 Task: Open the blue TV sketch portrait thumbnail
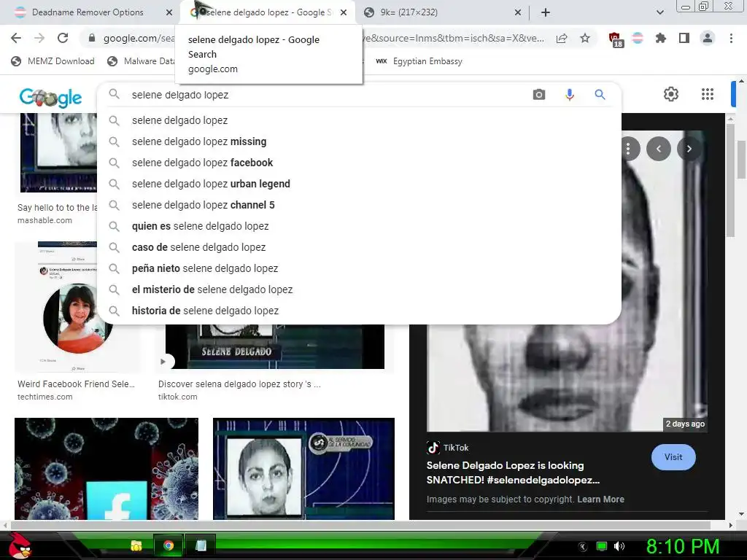tap(303, 469)
